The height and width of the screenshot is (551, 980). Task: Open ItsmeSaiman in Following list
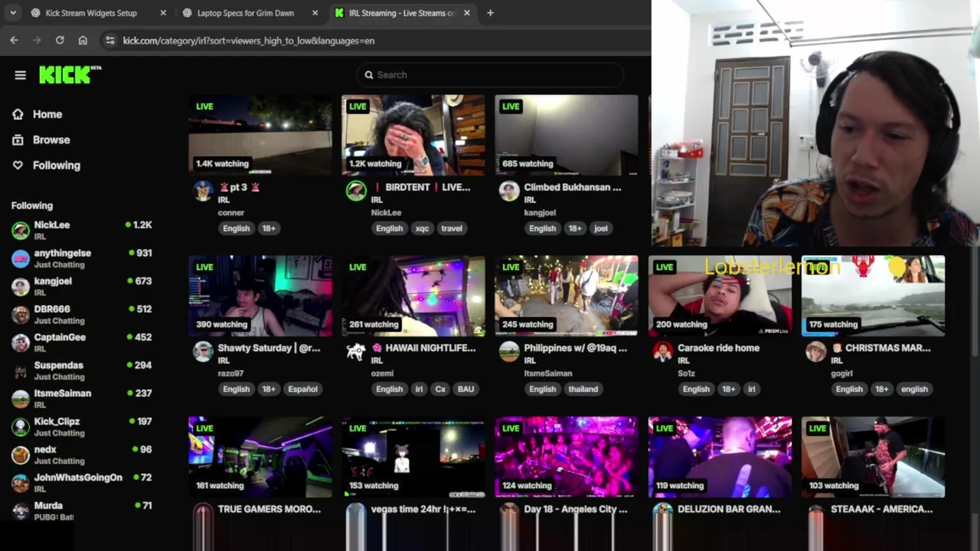click(x=81, y=398)
